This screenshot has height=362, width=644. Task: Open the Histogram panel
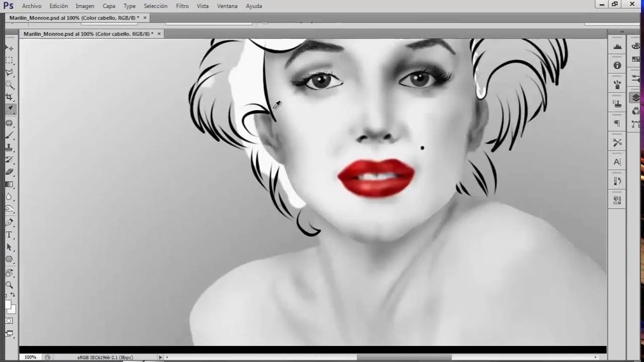pos(617,46)
